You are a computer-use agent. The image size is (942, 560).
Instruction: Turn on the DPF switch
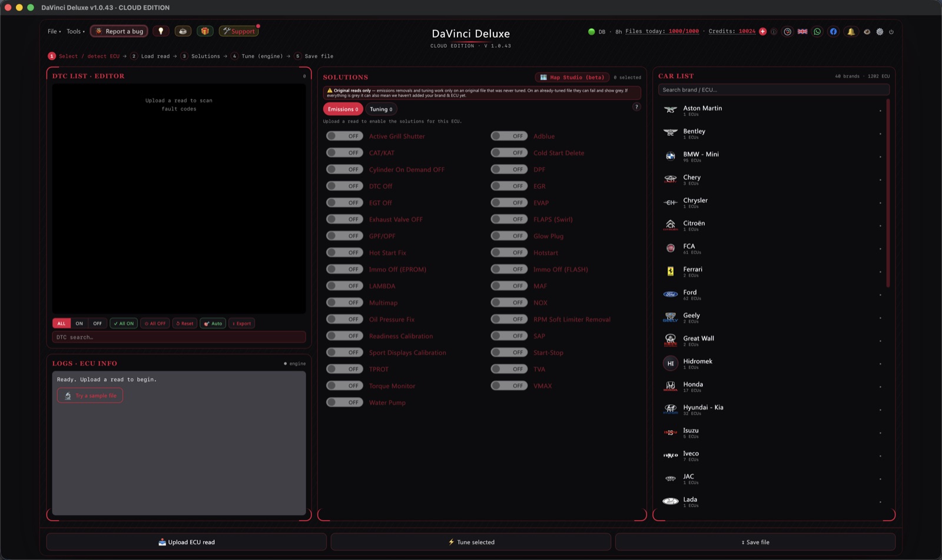(509, 169)
